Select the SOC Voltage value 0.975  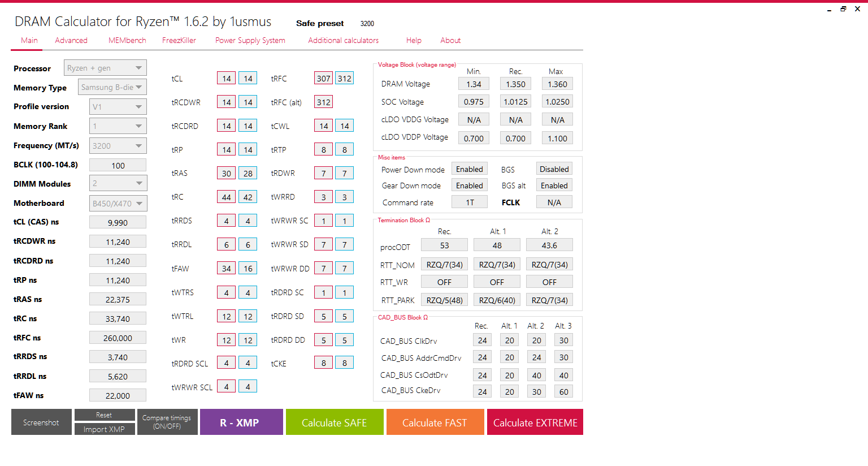474,102
